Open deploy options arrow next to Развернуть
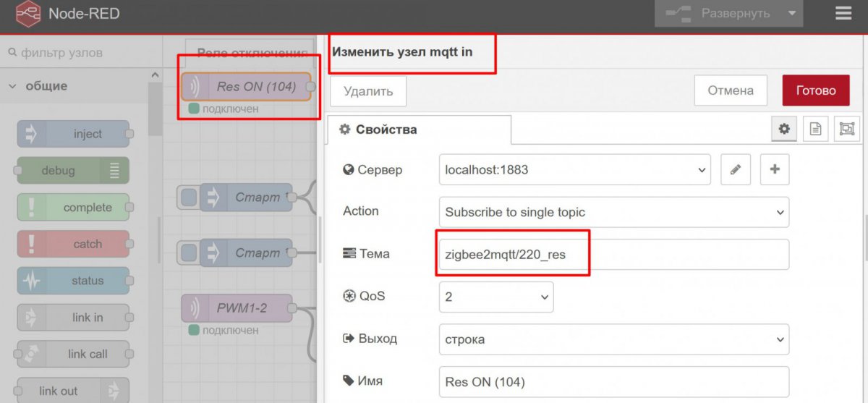Image resolution: width=868 pixels, height=403 pixels. coord(792,14)
